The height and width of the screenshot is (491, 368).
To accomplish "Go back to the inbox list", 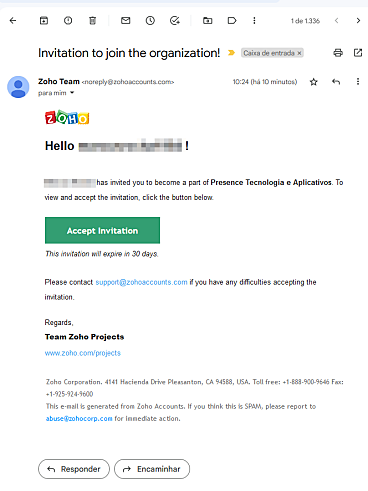I will pyautogui.click(x=13, y=21).
